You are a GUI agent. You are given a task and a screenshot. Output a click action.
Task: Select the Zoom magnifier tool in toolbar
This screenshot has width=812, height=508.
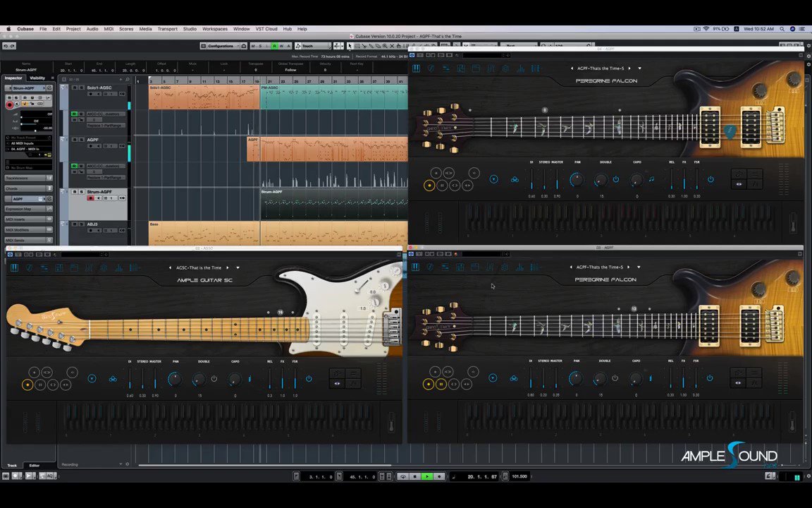tap(384, 46)
